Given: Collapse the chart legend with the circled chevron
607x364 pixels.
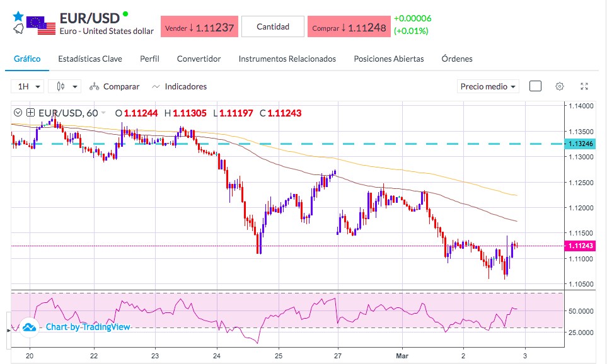Looking at the screenshot, I should (18, 113).
